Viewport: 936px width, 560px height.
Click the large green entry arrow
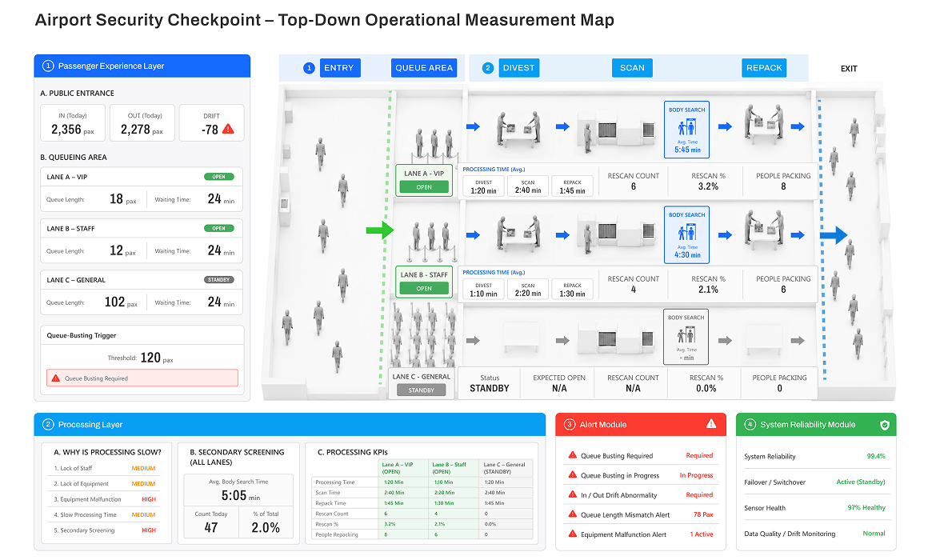pyautogui.click(x=380, y=230)
